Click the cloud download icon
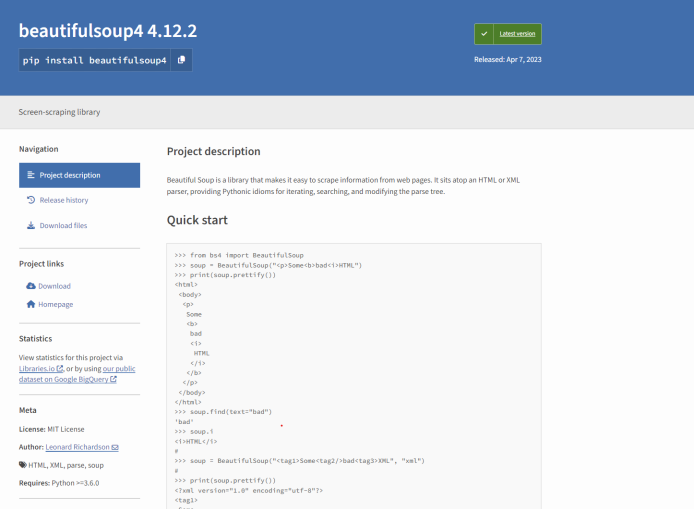Image resolution: width=694 pixels, height=509 pixels. [x=31, y=286]
